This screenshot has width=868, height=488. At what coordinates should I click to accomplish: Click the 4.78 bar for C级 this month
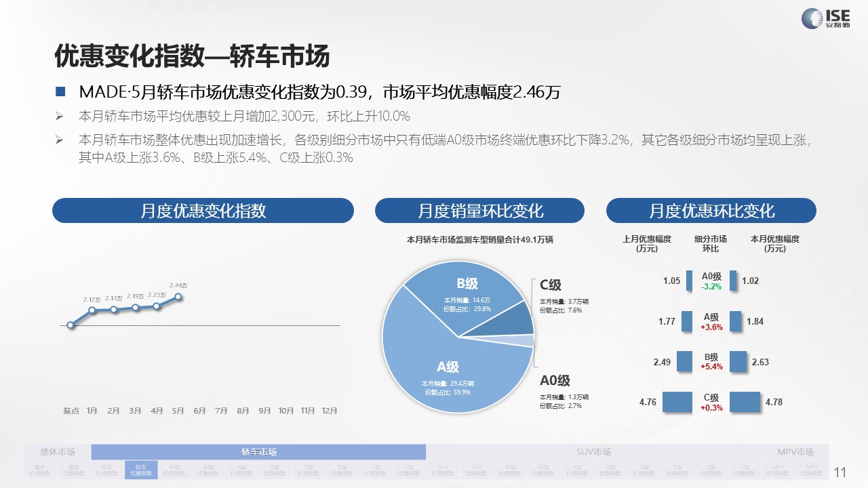[745, 402]
